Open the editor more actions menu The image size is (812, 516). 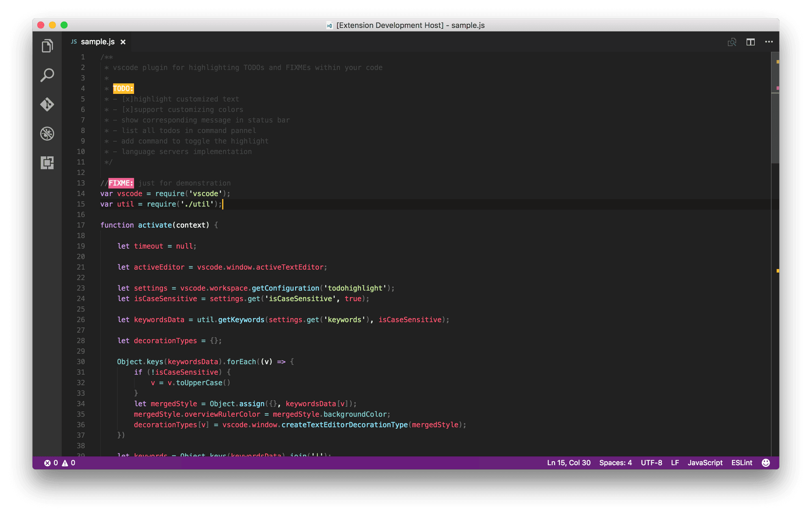coord(769,42)
